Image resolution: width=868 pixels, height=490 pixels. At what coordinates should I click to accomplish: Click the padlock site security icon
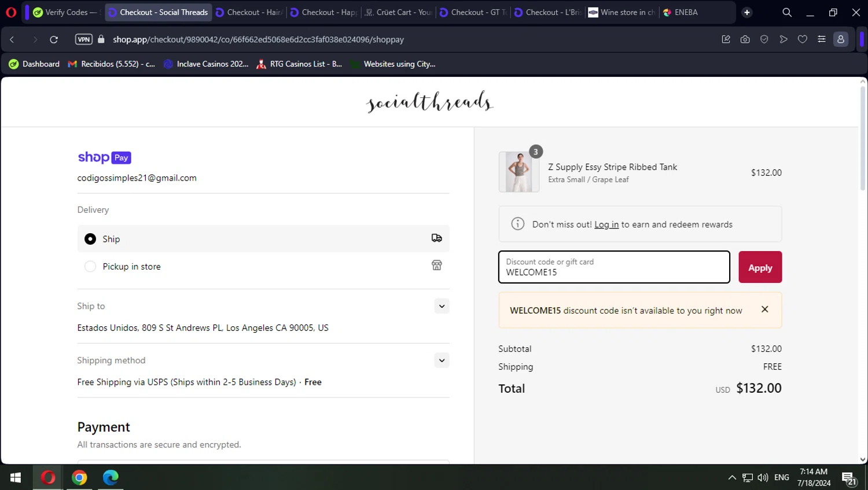101,39
